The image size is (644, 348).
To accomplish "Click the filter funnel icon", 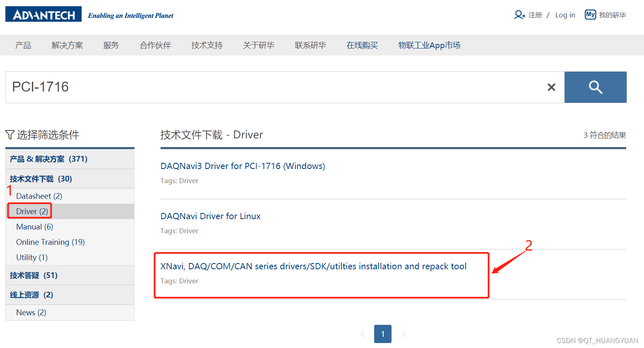I will tap(10, 135).
